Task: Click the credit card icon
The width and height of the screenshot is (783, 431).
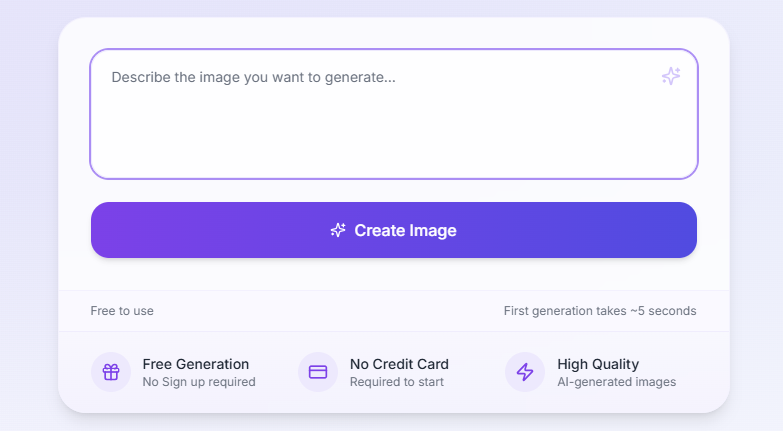Action: click(x=318, y=372)
